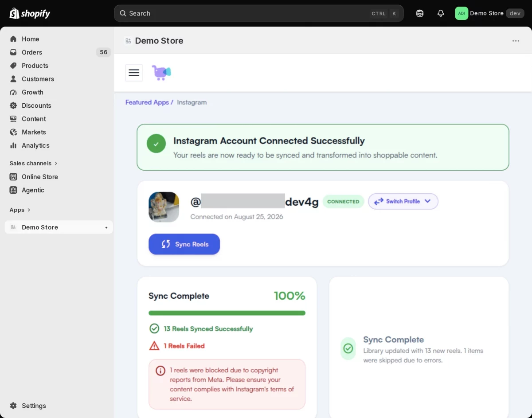Click the Products tag icon
Viewport: 532px width, 418px height.
point(13,66)
